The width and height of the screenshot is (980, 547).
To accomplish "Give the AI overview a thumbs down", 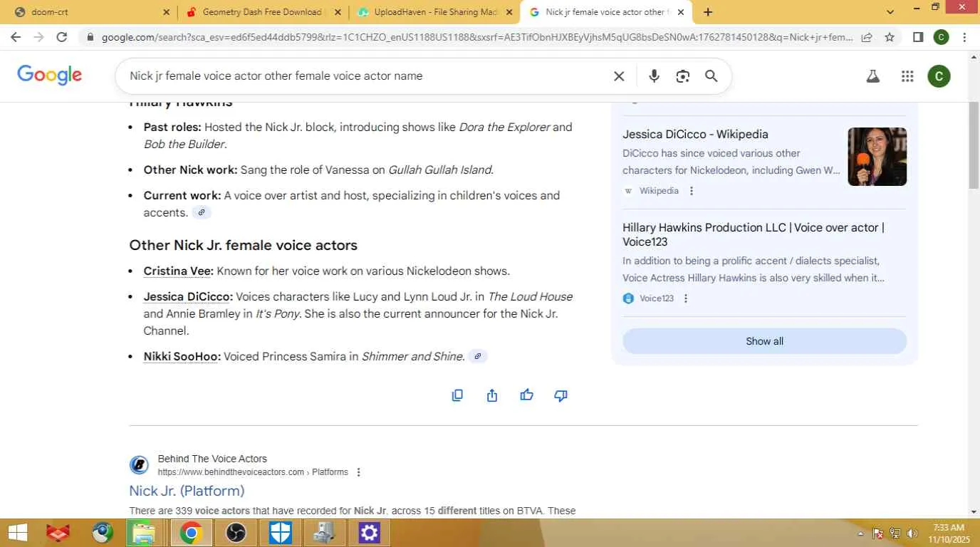I will 561,395.
